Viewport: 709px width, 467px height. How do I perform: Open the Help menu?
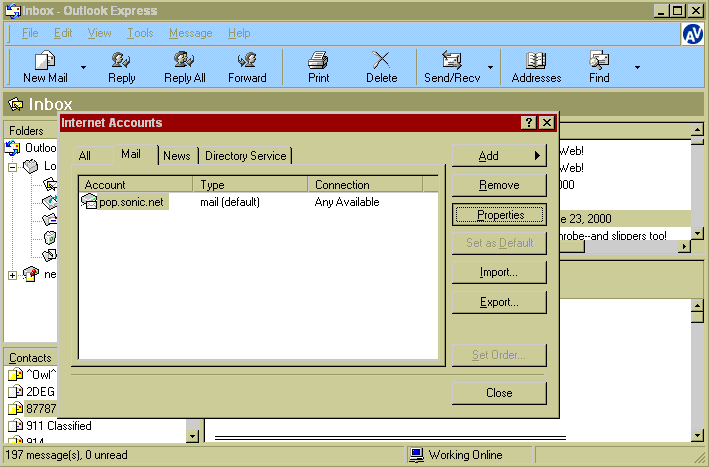pos(239,33)
